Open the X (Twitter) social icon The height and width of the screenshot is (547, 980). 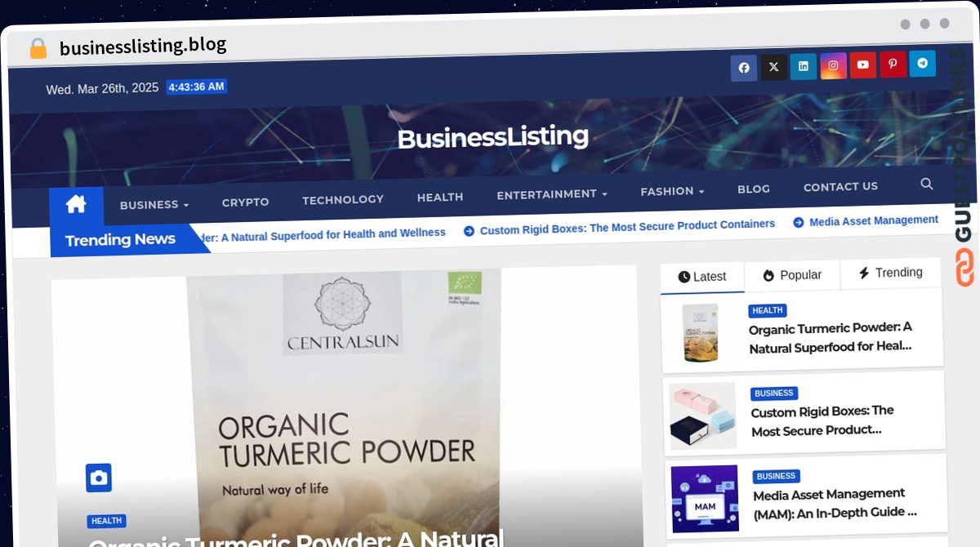(x=773, y=67)
